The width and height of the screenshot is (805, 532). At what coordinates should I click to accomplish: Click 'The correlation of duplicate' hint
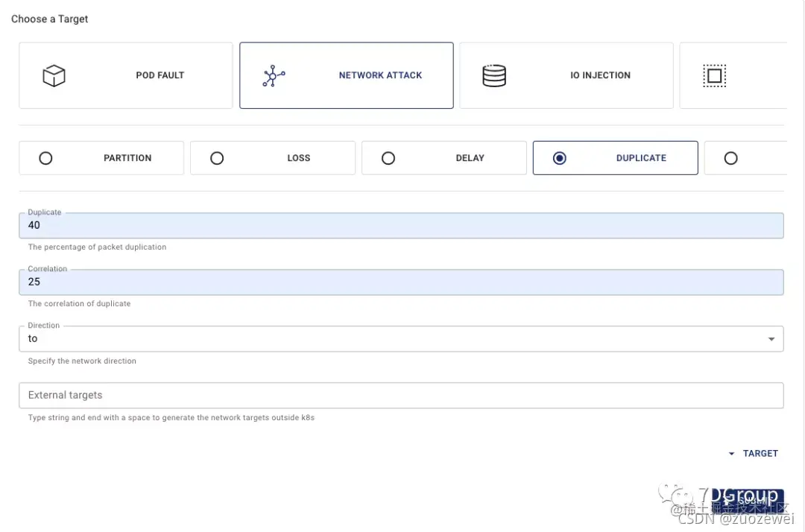pos(79,304)
